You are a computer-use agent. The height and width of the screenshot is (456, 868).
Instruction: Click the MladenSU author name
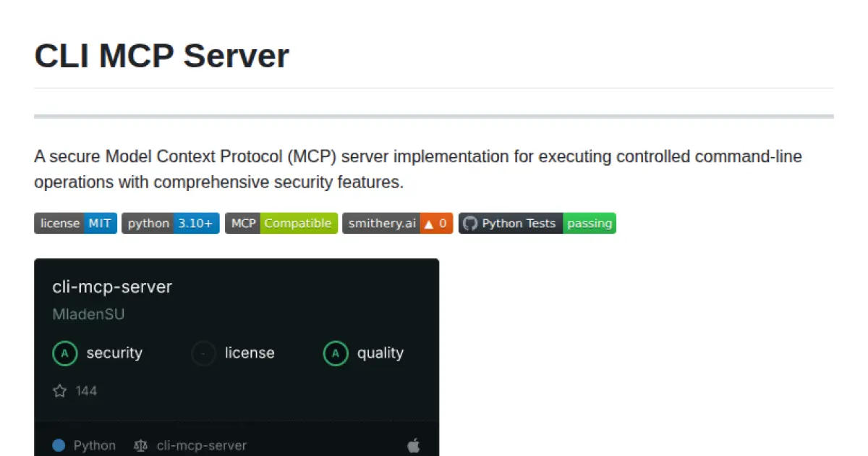click(88, 314)
